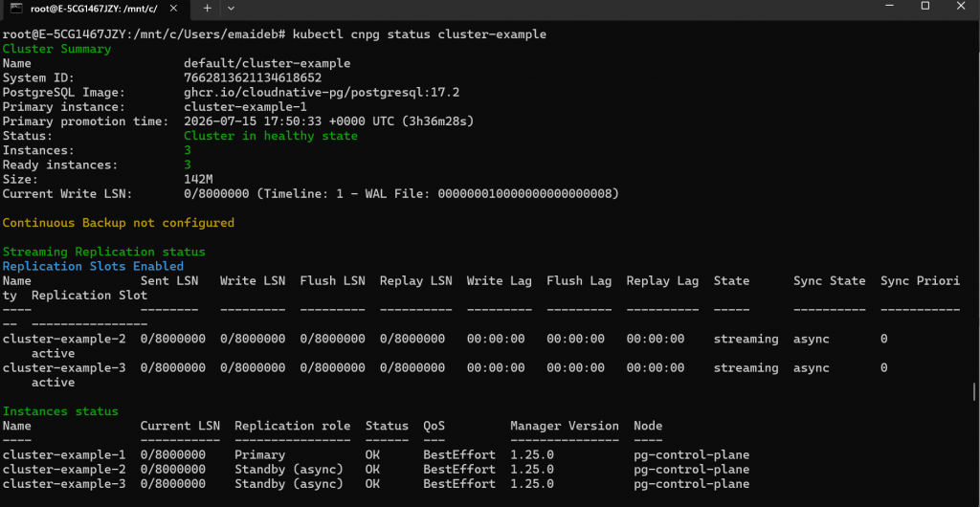
Task: Maximize the terminal window
Action: 925,6
